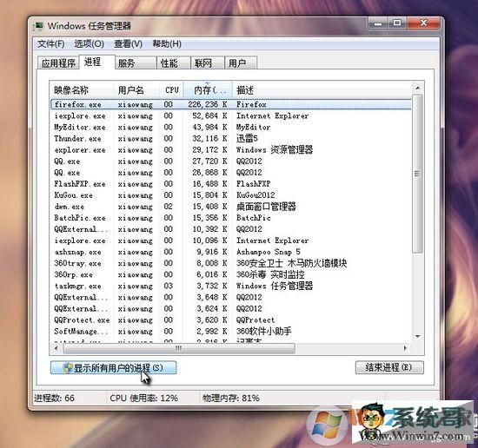
Task: Click the 结束进程(E) button
Action: click(389, 367)
